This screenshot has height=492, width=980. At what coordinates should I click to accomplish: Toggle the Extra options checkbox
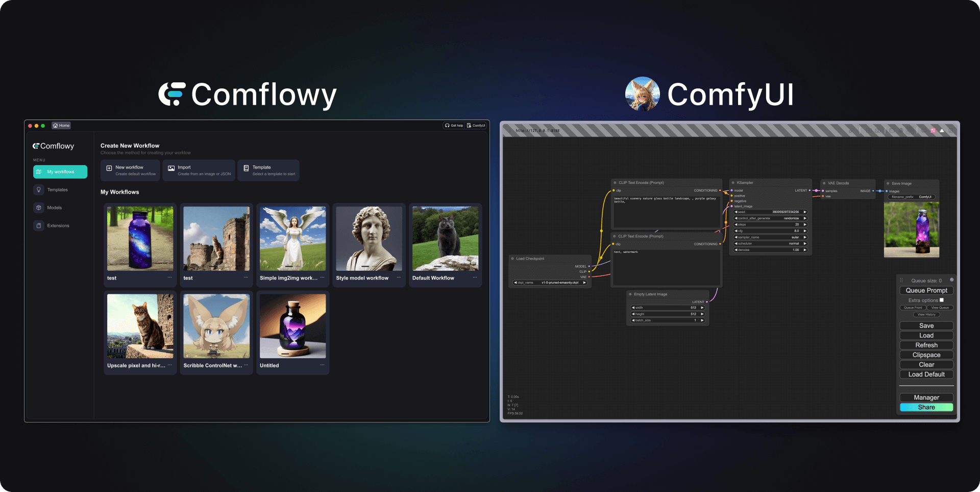(x=942, y=300)
